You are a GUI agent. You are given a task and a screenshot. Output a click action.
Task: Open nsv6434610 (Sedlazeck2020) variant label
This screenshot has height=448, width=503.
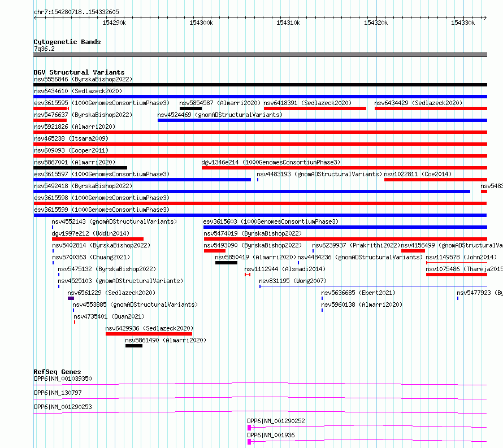78,91
